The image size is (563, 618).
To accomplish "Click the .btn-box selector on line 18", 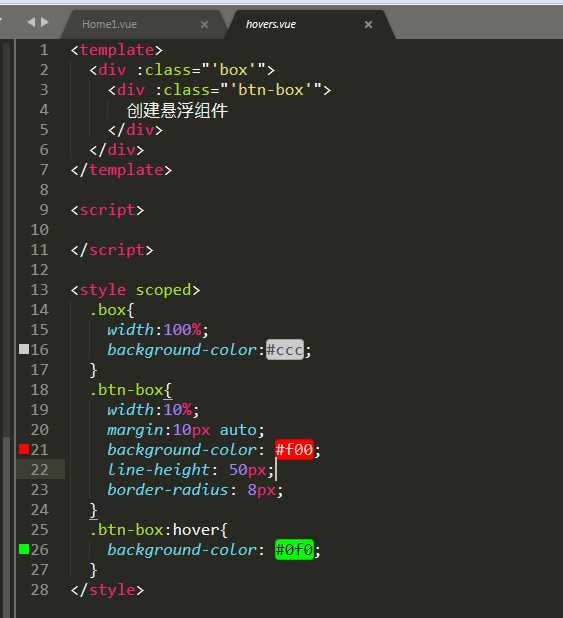I will click(x=126, y=390).
